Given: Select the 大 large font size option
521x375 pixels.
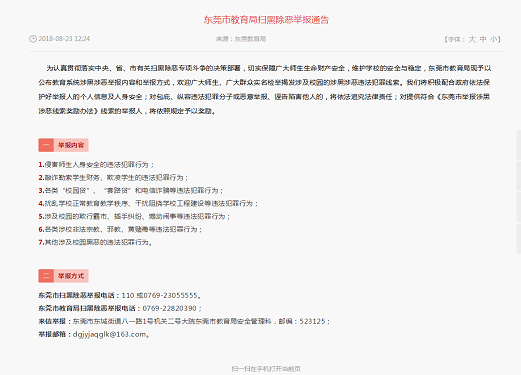Looking at the screenshot, I should [472, 39].
